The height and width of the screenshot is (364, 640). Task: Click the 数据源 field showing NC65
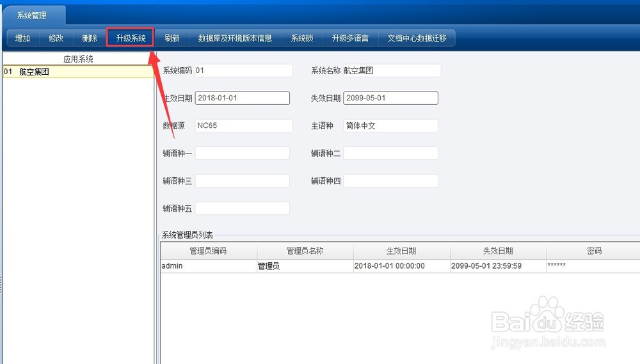pyautogui.click(x=244, y=125)
